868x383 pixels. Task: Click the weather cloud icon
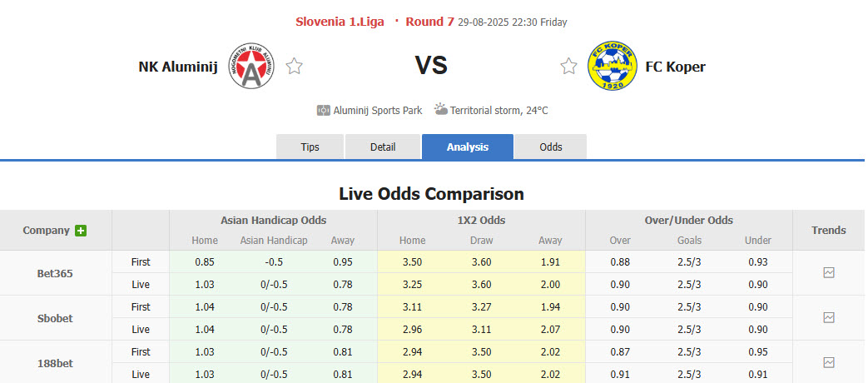click(440, 110)
